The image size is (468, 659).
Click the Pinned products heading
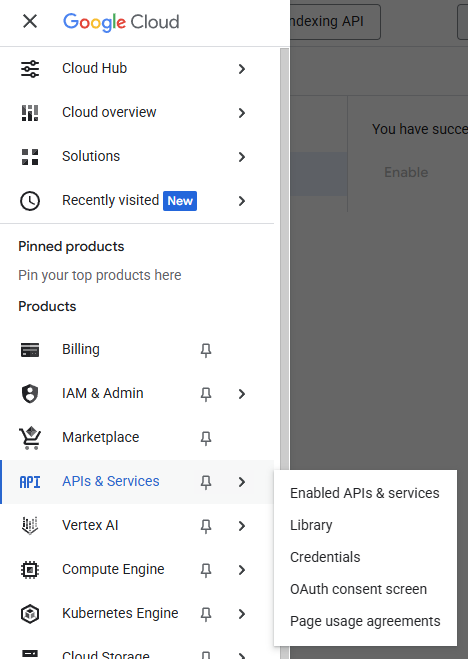[x=71, y=246]
